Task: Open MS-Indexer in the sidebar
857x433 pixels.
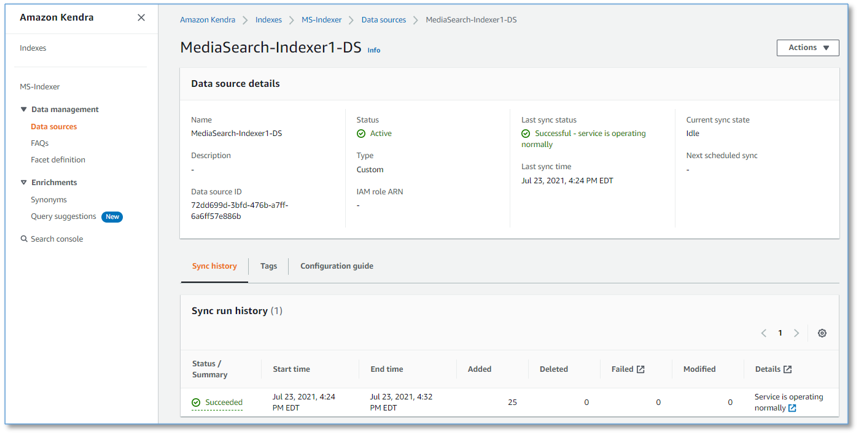Action: [x=40, y=86]
